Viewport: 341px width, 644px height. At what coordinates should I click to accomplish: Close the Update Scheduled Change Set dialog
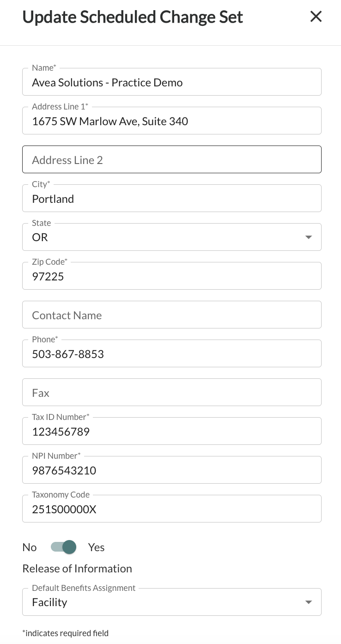tap(316, 17)
